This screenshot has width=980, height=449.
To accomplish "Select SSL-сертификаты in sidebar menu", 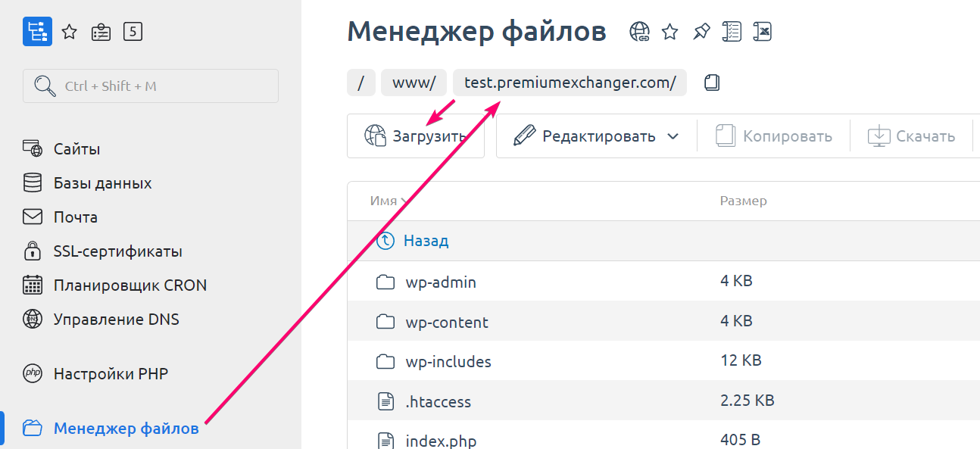I will (x=117, y=251).
